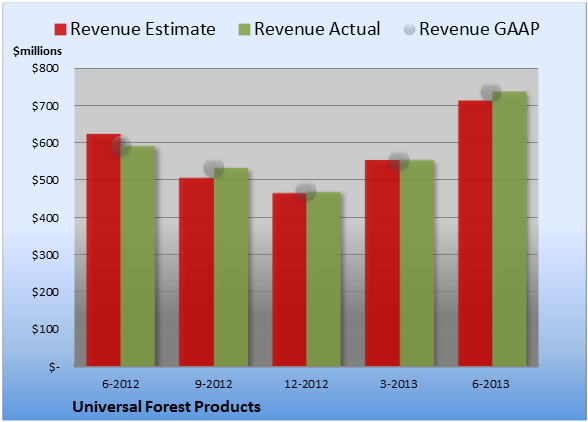Click the '$600' y-axis label
Viewport: 588px width, 422px height.
tap(45, 143)
